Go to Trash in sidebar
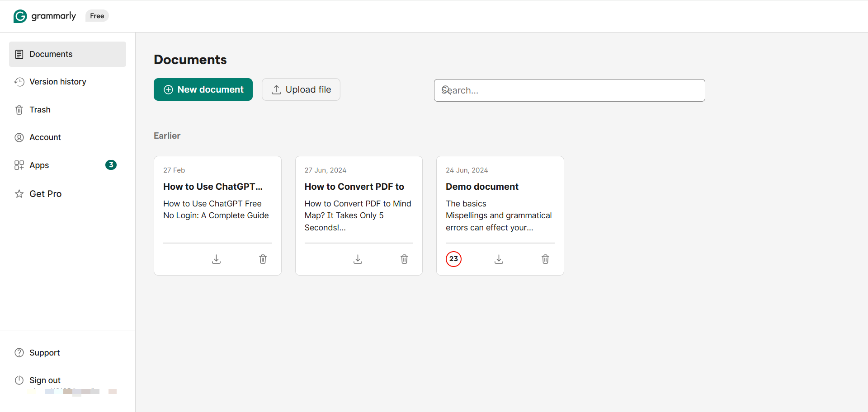Viewport: 868px width, 412px height. click(x=40, y=110)
